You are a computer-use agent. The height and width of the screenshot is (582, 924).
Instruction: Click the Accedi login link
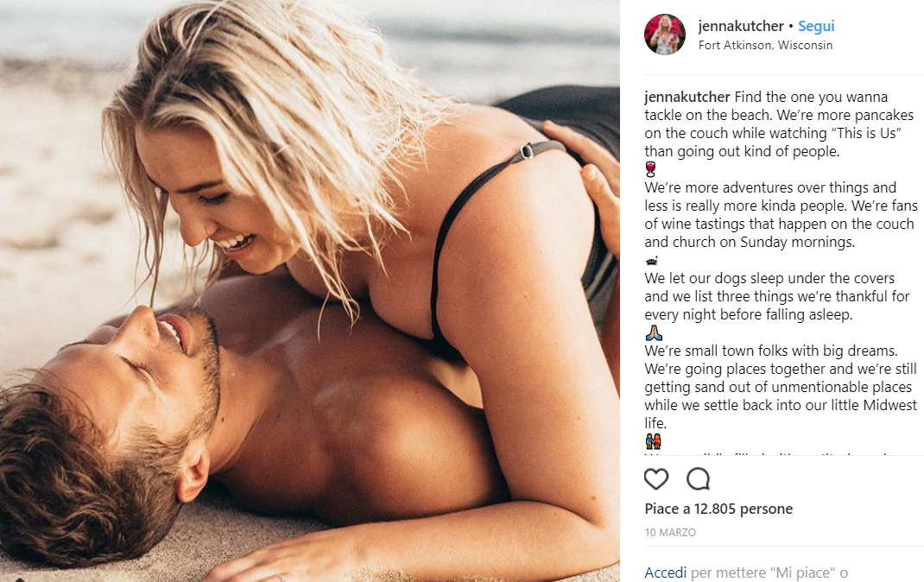coord(665,573)
